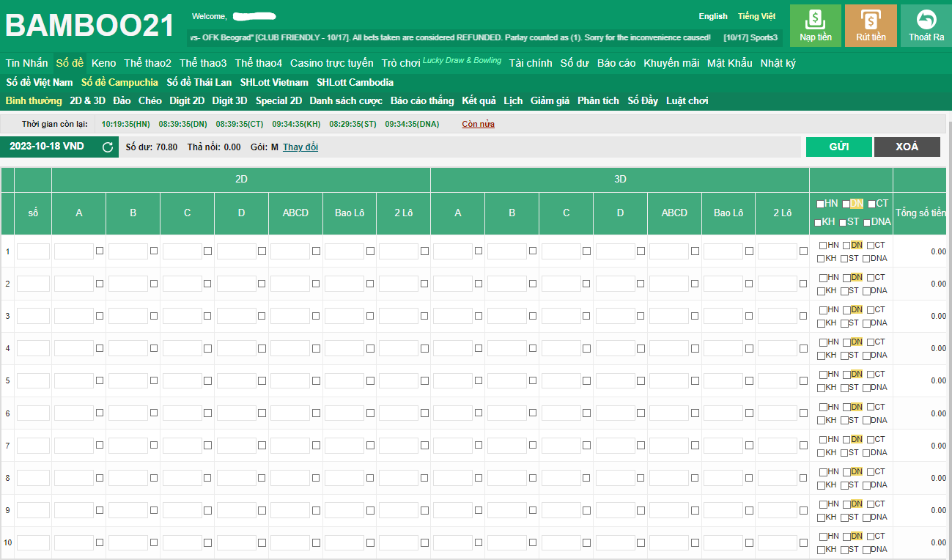Tick the header HN checkbox
The height and width of the screenshot is (560, 952).
820,204
